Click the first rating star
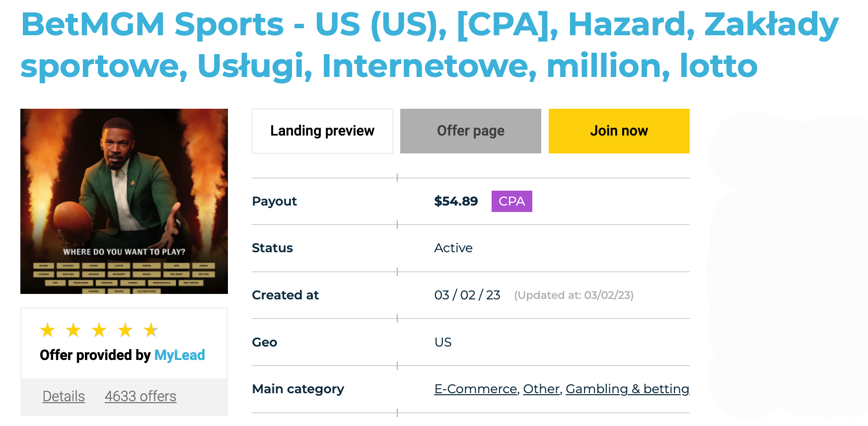Image resolution: width=868 pixels, height=426 pixels. click(48, 330)
